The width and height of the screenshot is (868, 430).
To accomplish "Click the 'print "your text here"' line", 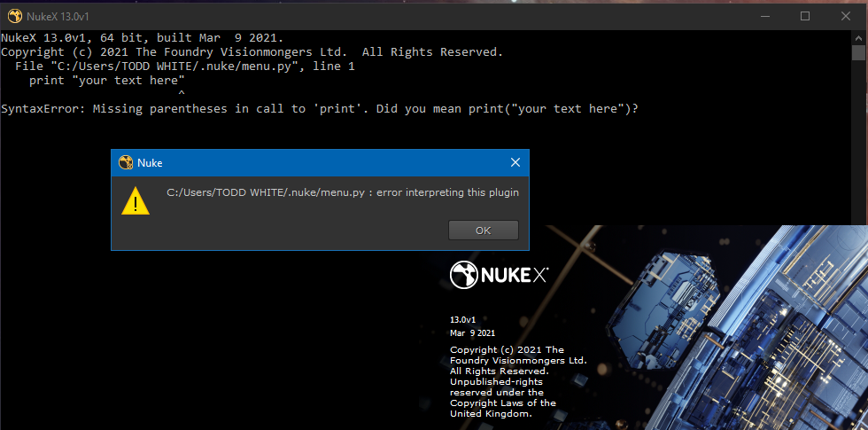I will click(107, 81).
